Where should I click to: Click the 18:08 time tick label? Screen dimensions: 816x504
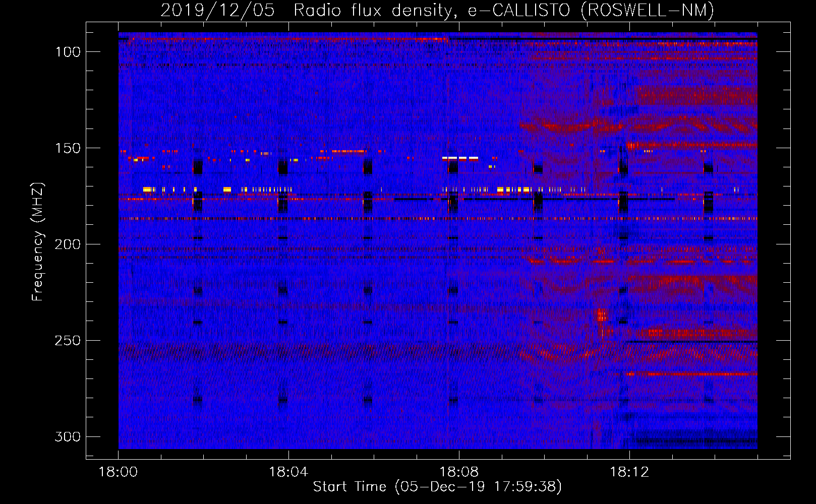click(459, 472)
